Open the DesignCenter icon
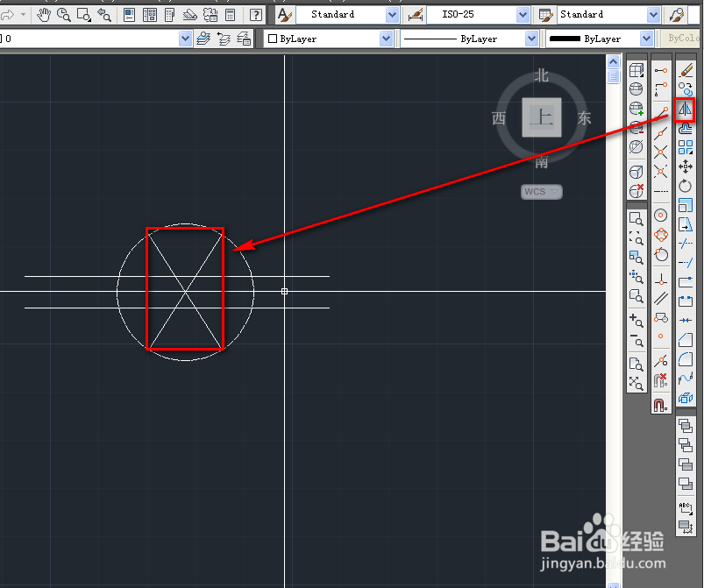This screenshot has height=588, width=704. [x=150, y=15]
